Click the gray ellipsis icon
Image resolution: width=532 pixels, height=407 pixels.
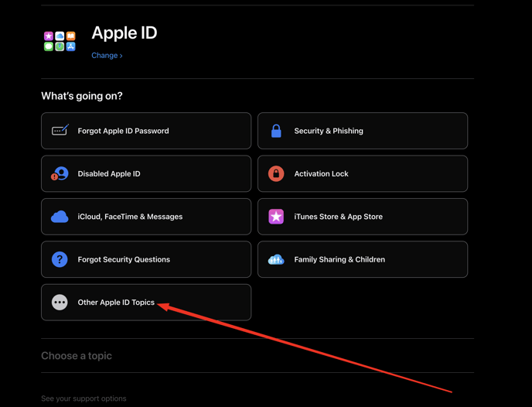[60, 302]
